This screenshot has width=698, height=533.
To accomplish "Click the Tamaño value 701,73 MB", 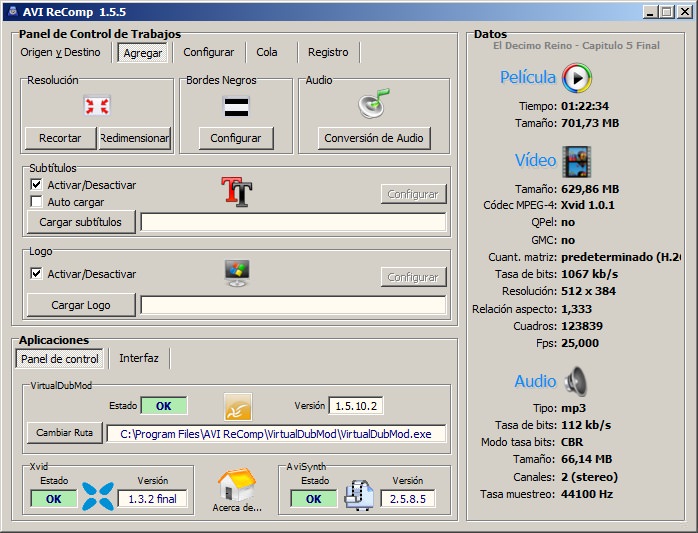I will tap(590, 123).
